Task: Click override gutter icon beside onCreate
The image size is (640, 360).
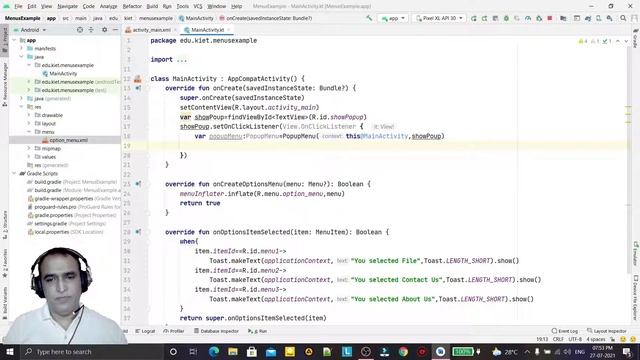Action: (x=138, y=88)
